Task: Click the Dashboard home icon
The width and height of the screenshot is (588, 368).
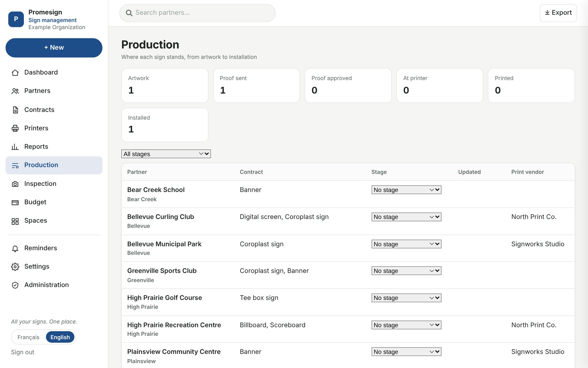Action: coord(15,73)
